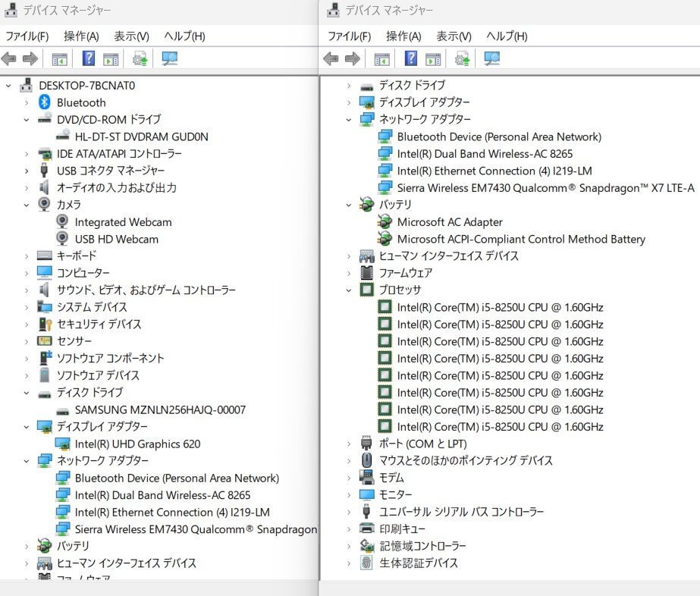This screenshot has width=700, height=596.
Task: Collapse ディスク ドライブ category in left window
Action: (27, 393)
